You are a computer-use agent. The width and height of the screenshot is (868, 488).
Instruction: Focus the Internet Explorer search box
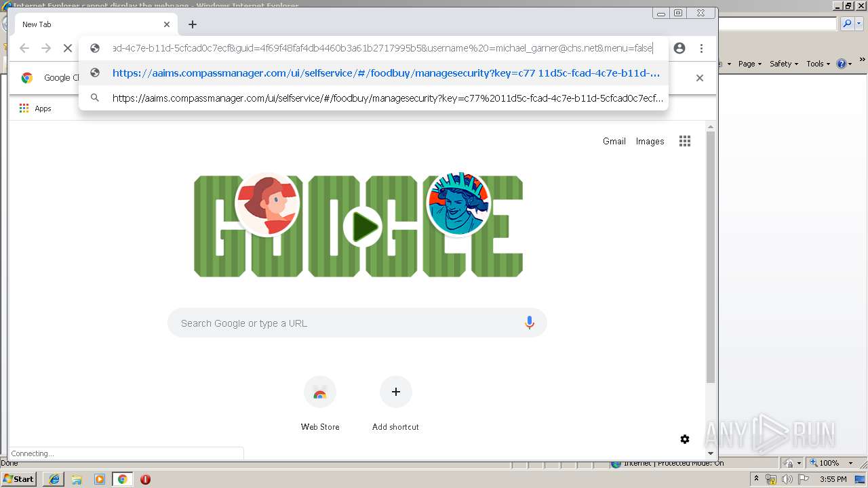(x=778, y=24)
